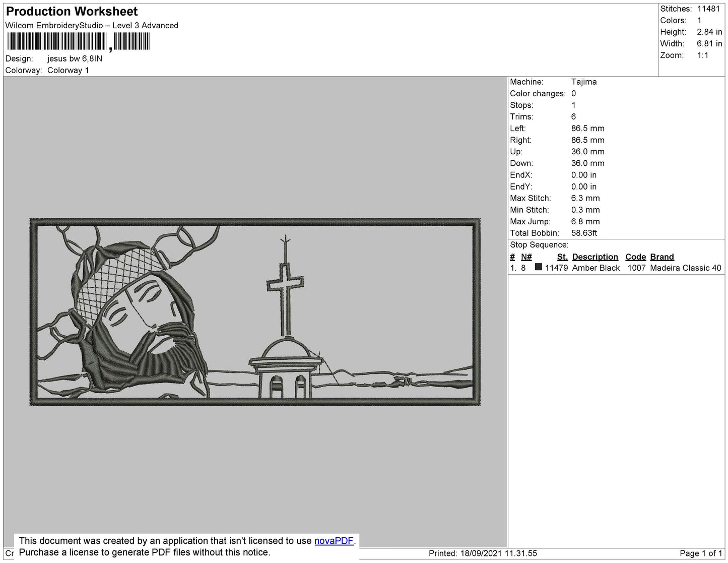
Task: Click the 'Brand' column header
Action: 662,257
